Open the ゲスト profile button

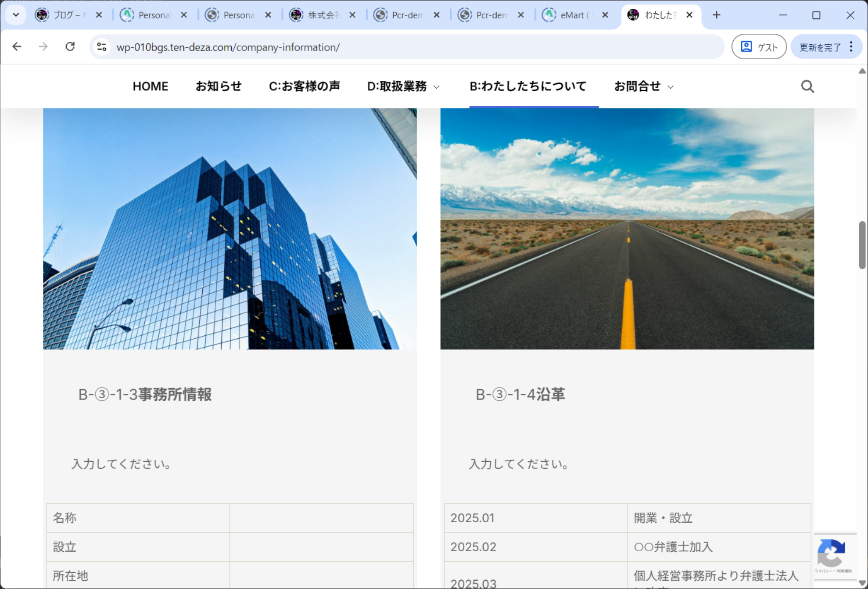[x=759, y=47]
